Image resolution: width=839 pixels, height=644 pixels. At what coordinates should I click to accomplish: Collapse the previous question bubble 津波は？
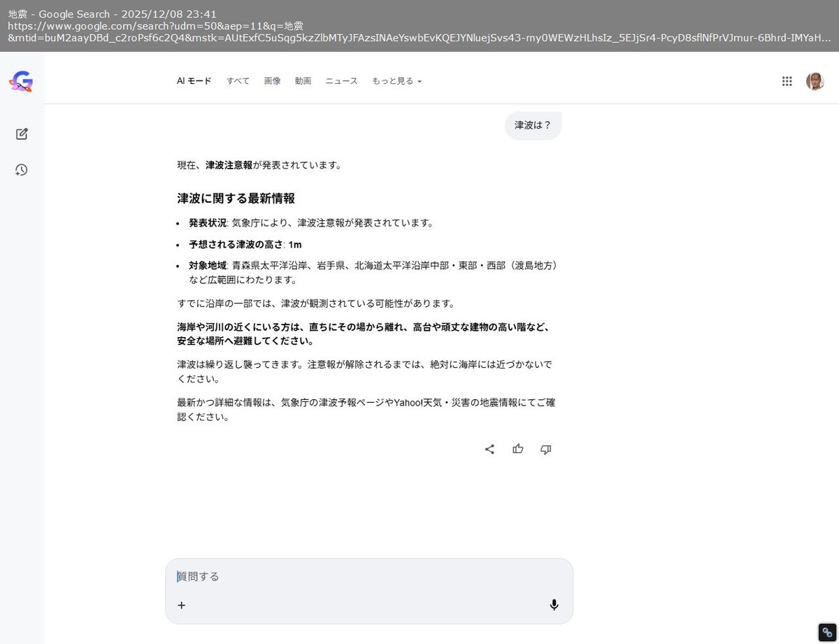[533, 125]
